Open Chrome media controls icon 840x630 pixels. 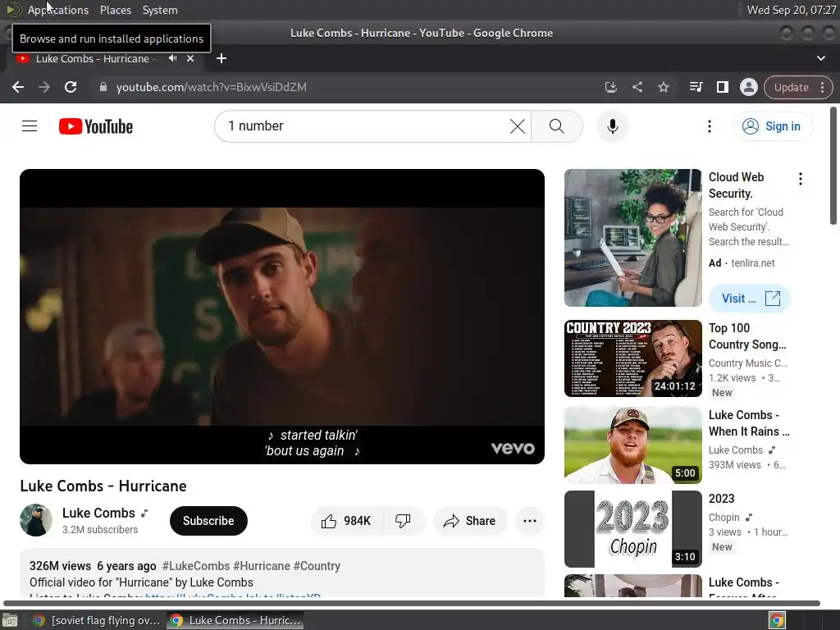click(x=696, y=87)
